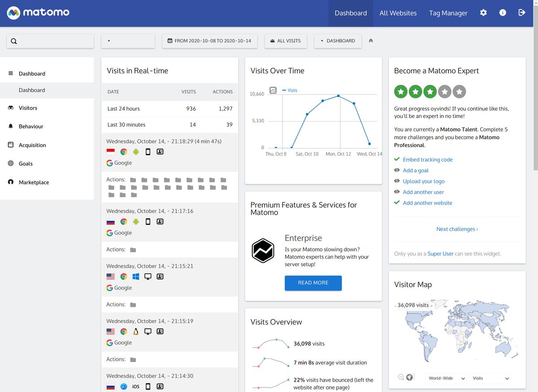Open the info icon in header
Screen dimensions: 538x392
[503, 13]
